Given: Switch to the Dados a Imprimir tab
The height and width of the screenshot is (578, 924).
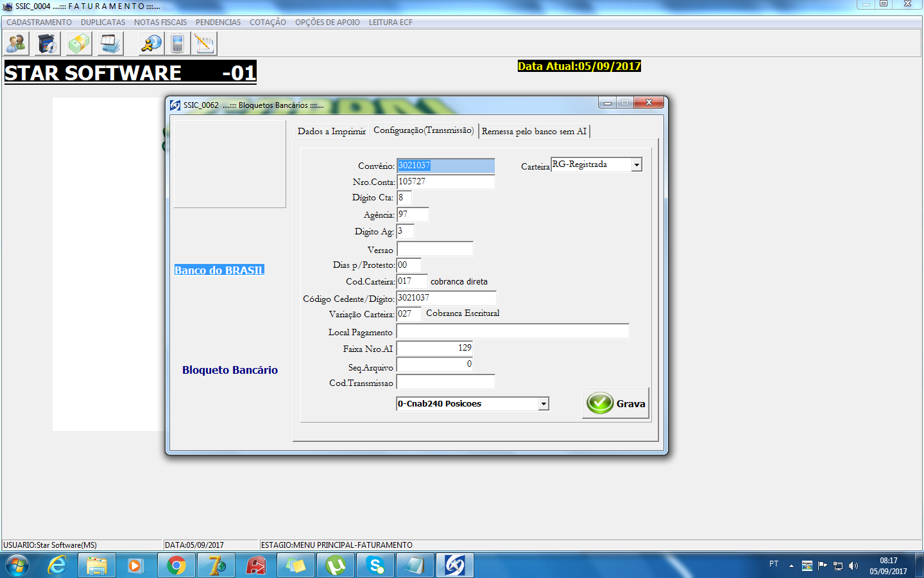Looking at the screenshot, I should pyautogui.click(x=332, y=131).
